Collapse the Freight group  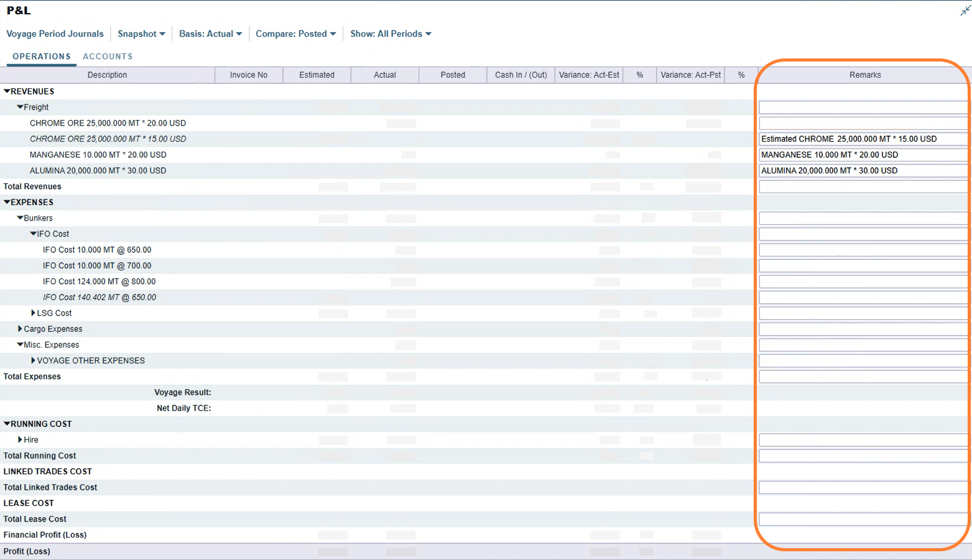pos(20,107)
